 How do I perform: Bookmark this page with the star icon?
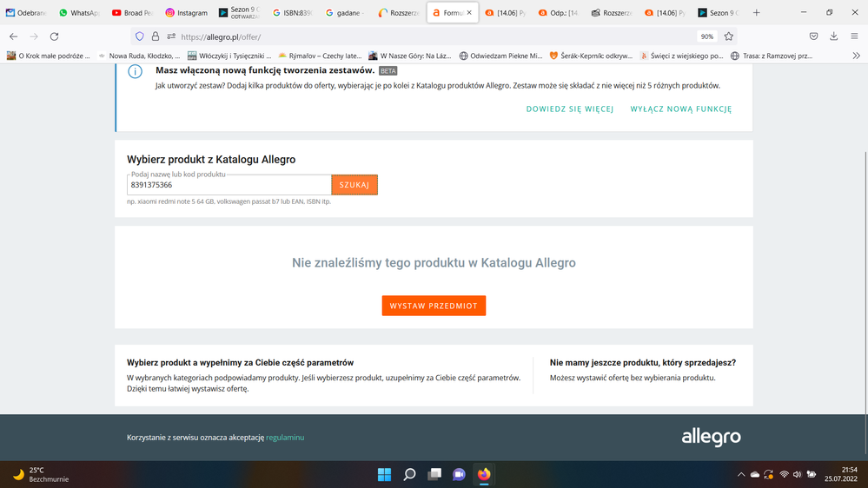(x=728, y=36)
